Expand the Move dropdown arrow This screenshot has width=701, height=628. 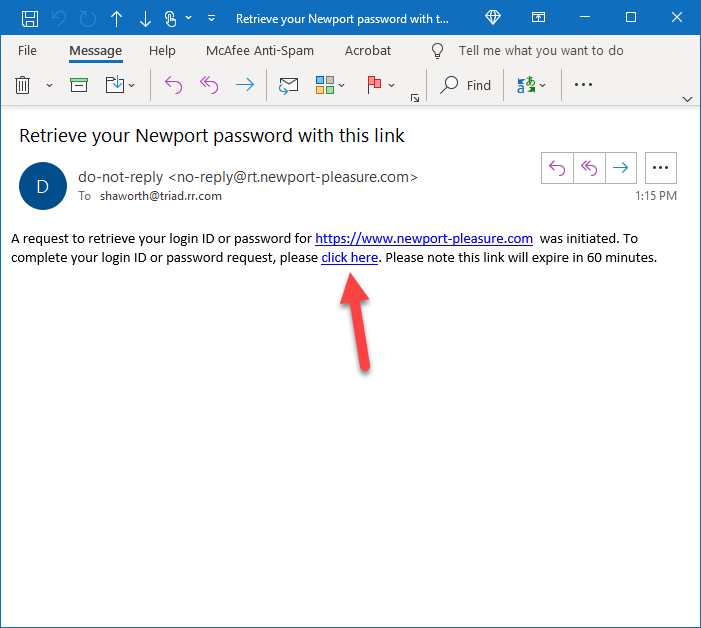(x=132, y=85)
